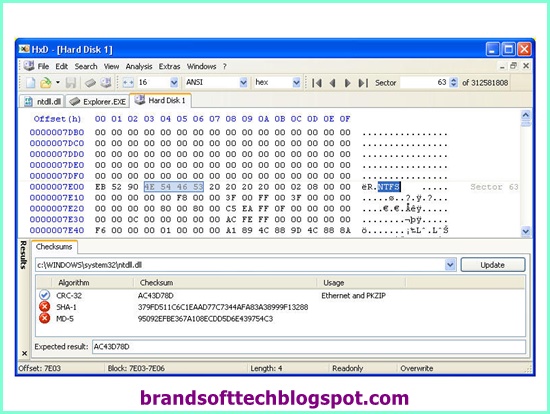Click the Checksum column header
The image size is (550, 414).
click(226, 283)
